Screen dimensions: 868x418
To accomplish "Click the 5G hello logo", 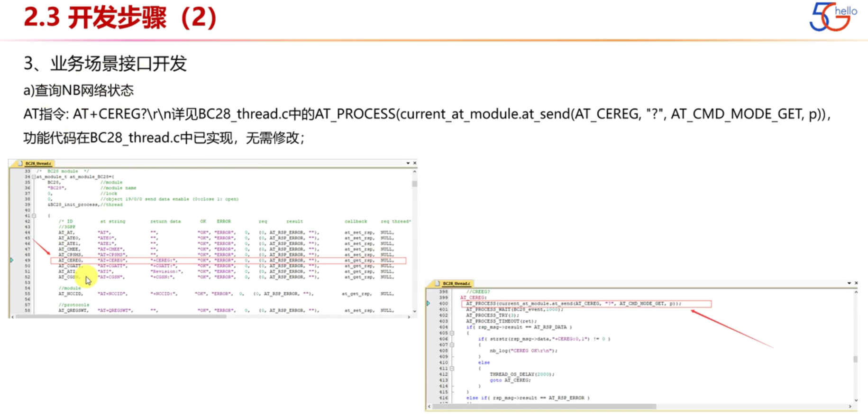I will tap(832, 17).
